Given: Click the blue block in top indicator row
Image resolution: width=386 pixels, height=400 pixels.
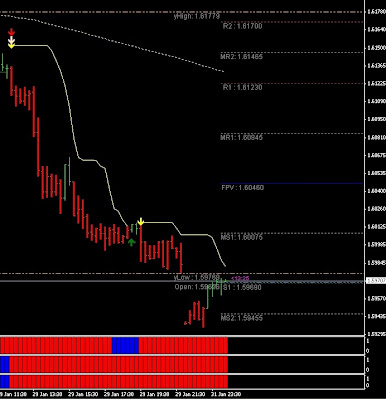Looking at the screenshot, I should (x=125, y=345).
